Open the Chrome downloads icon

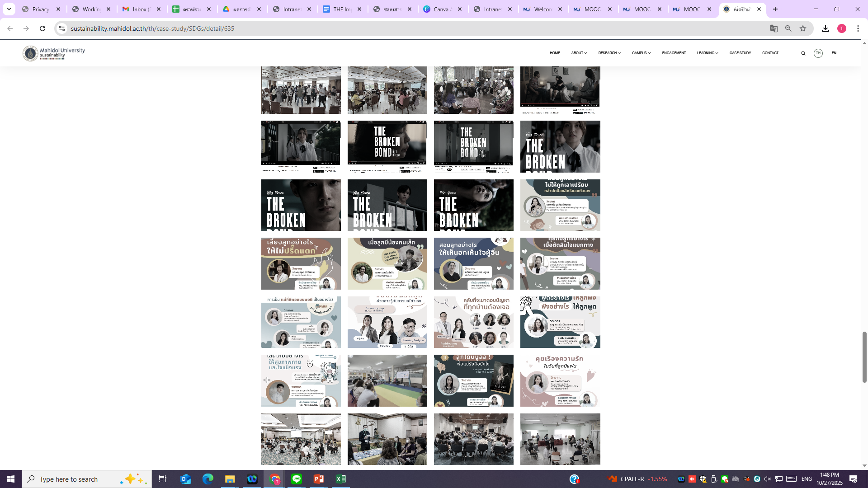(x=826, y=28)
